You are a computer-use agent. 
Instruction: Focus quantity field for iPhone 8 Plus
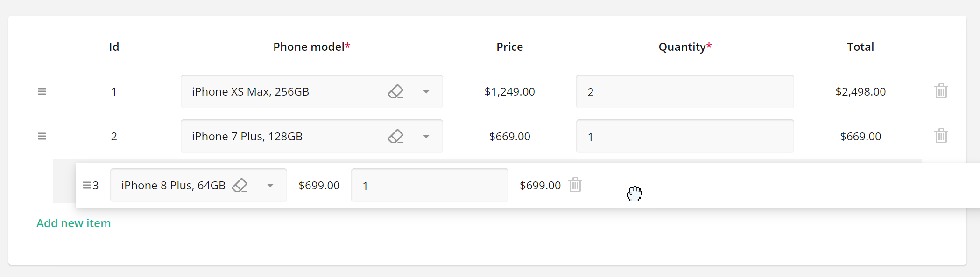tap(429, 185)
